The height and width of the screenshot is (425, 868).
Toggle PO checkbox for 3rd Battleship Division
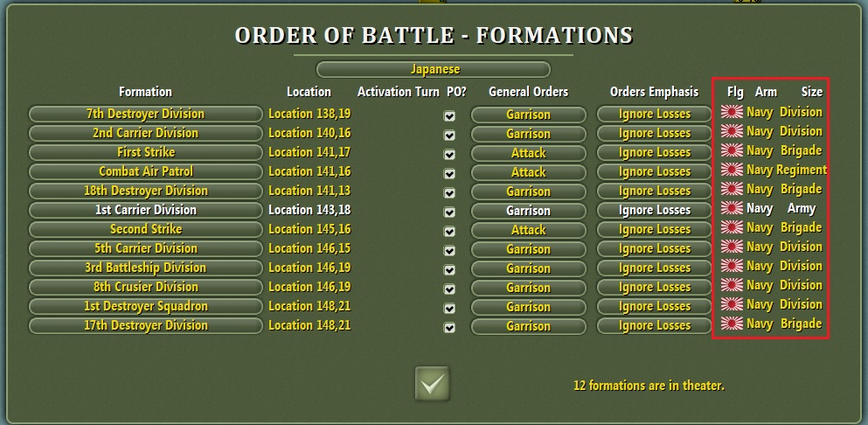[449, 270]
